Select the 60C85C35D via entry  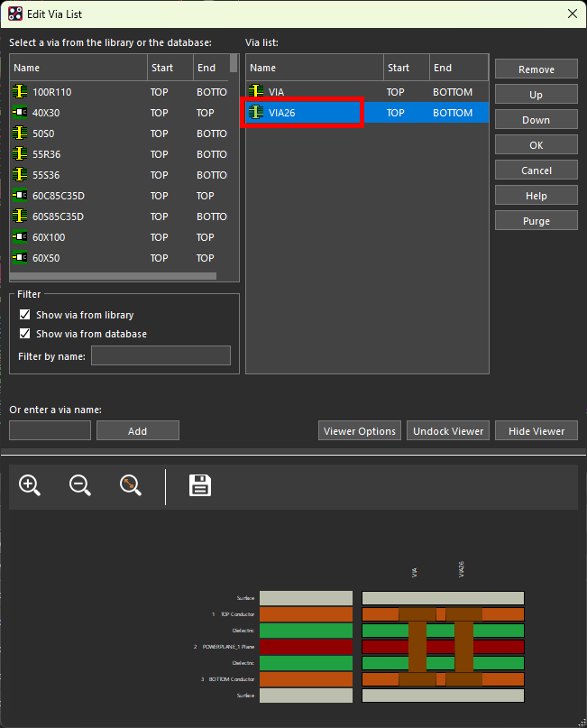coord(58,196)
